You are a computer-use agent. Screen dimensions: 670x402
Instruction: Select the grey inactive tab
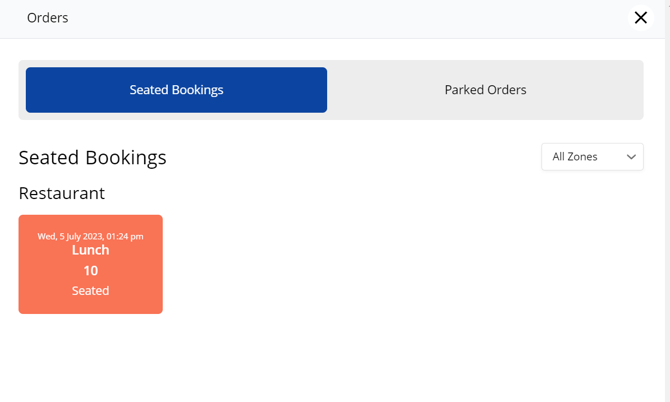(x=485, y=90)
